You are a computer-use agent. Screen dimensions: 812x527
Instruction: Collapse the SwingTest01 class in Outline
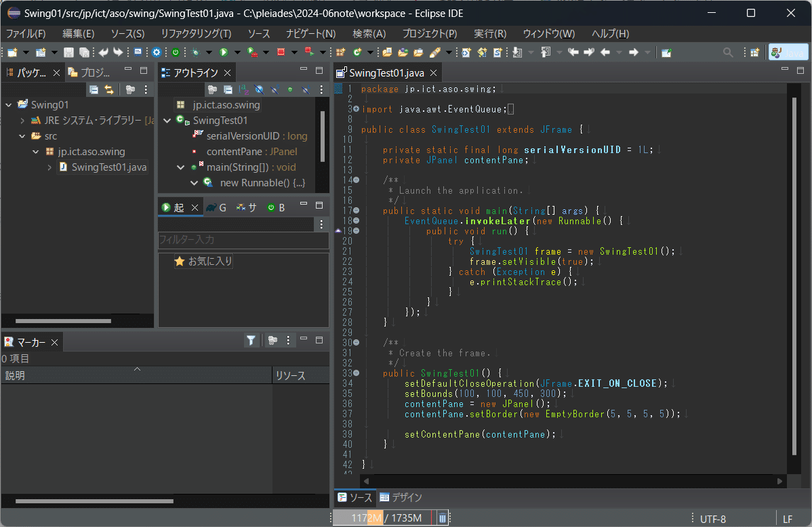pos(167,121)
